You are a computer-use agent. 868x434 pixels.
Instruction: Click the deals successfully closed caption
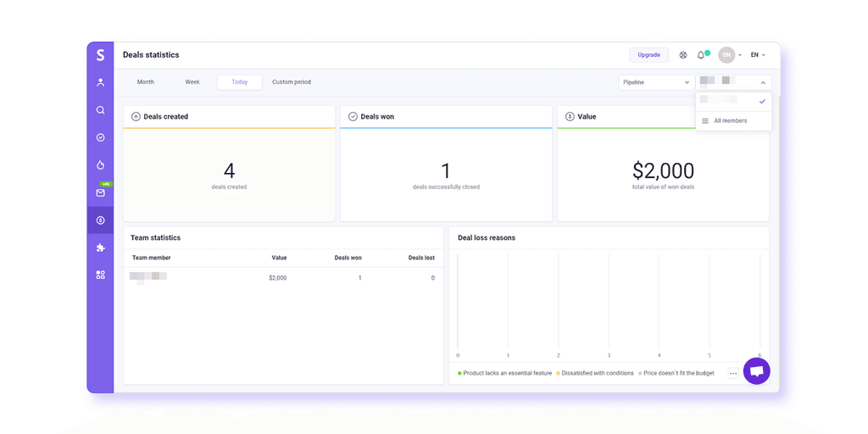coord(446,187)
